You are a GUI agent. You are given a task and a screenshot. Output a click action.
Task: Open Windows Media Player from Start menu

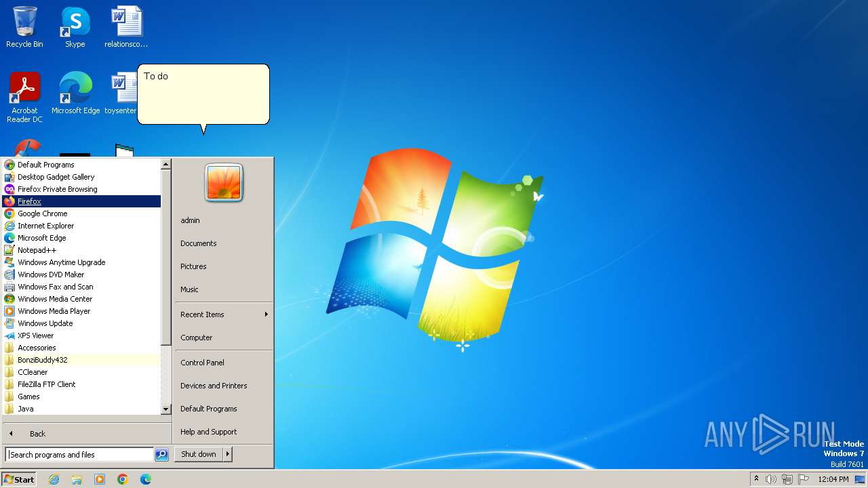coord(81,311)
